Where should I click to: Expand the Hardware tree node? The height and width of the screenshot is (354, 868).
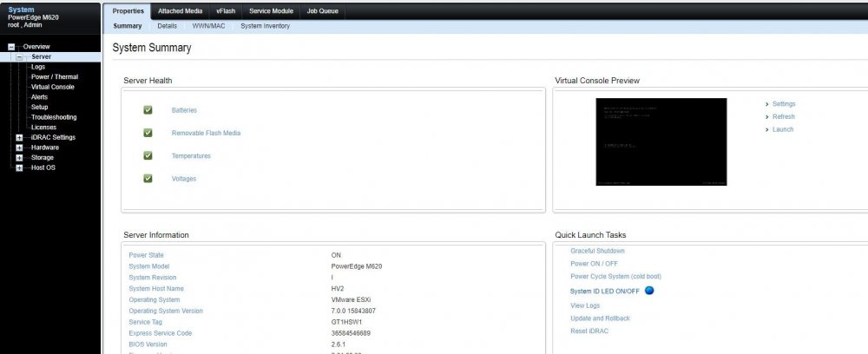tap(19, 147)
